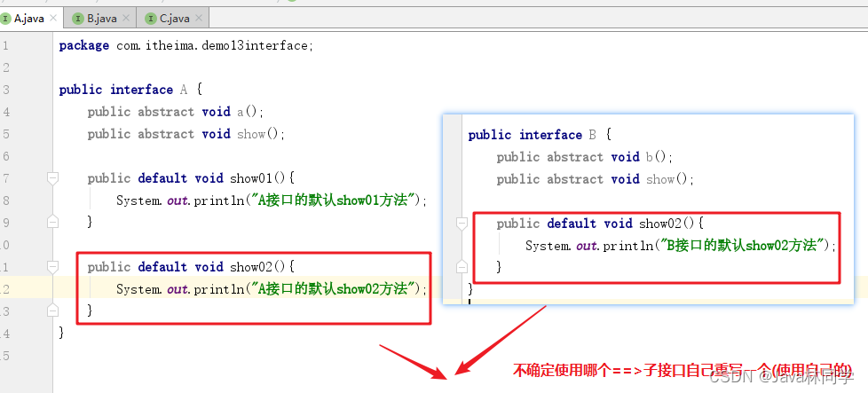Click line number 1 in the gutter
The height and width of the screenshot is (393, 868).
click(x=5, y=45)
